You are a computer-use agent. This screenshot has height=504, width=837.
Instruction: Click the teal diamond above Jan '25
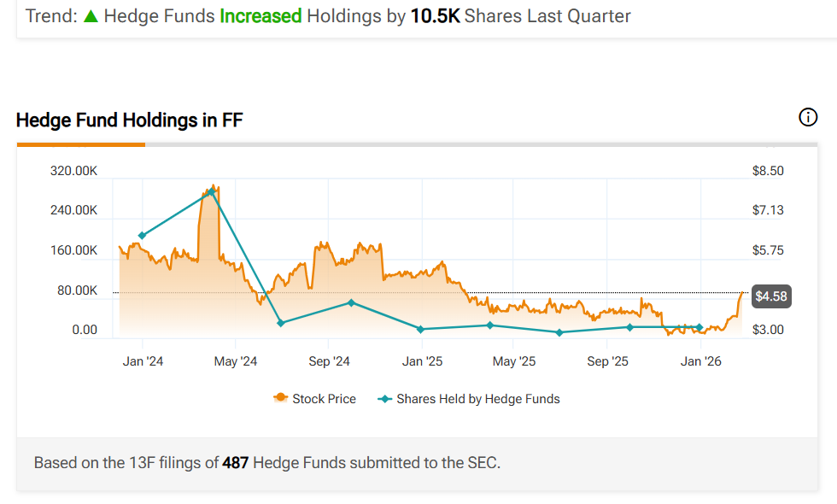pyautogui.click(x=420, y=329)
